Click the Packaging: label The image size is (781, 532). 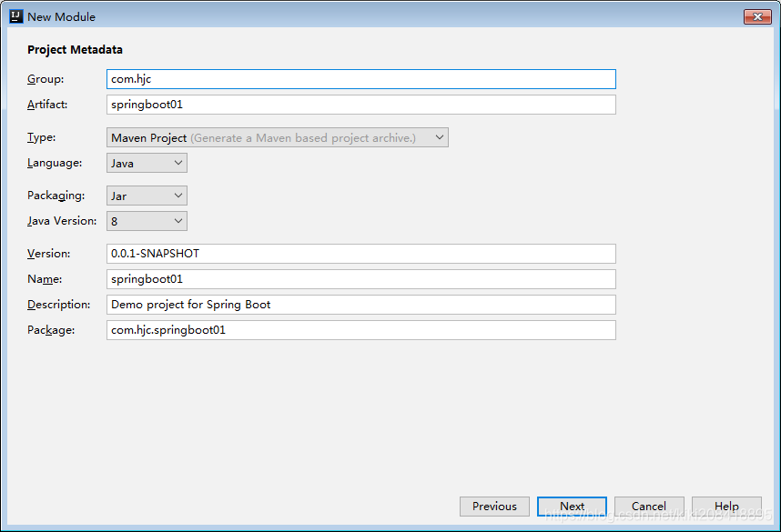[56, 196]
